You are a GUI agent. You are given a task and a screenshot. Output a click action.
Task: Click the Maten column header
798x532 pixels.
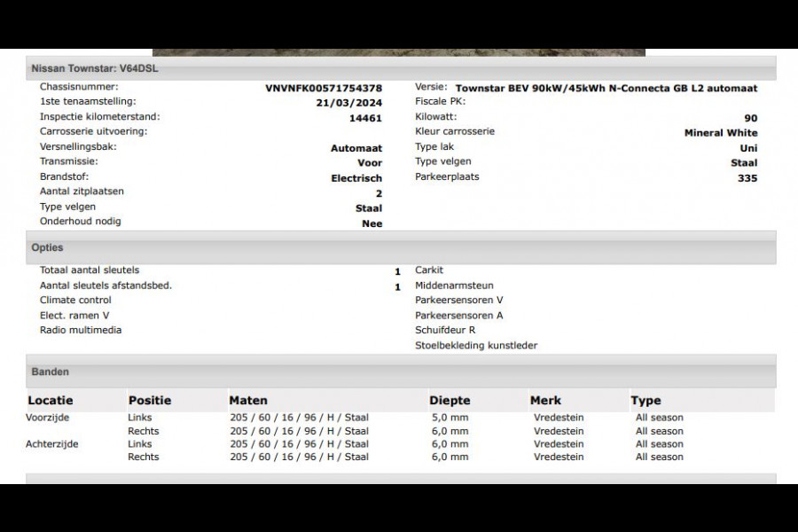[248, 401]
